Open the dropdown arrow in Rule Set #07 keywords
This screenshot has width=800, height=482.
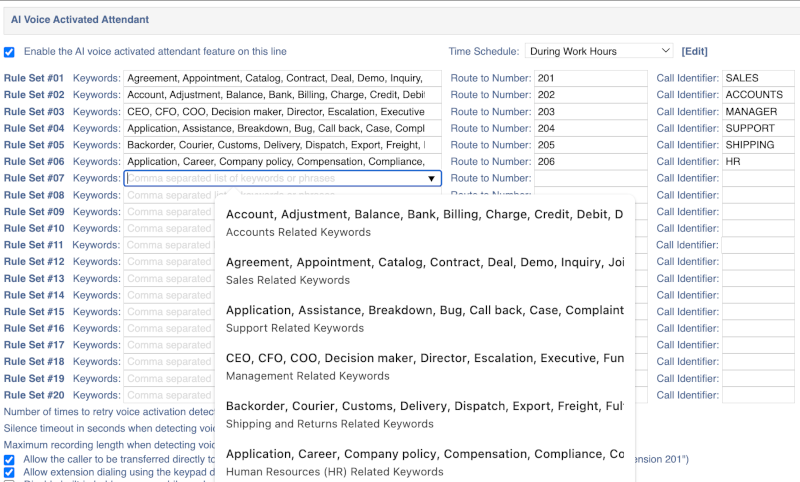431,179
